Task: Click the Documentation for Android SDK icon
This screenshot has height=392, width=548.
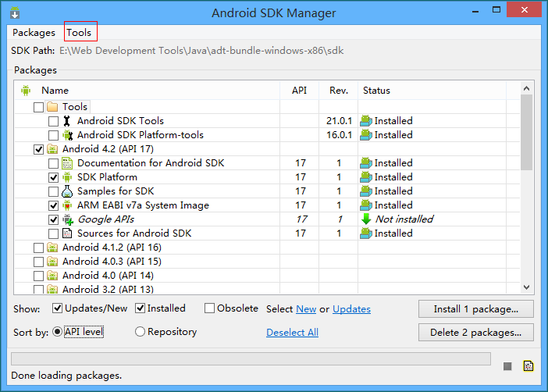Action: [x=67, y=163]
